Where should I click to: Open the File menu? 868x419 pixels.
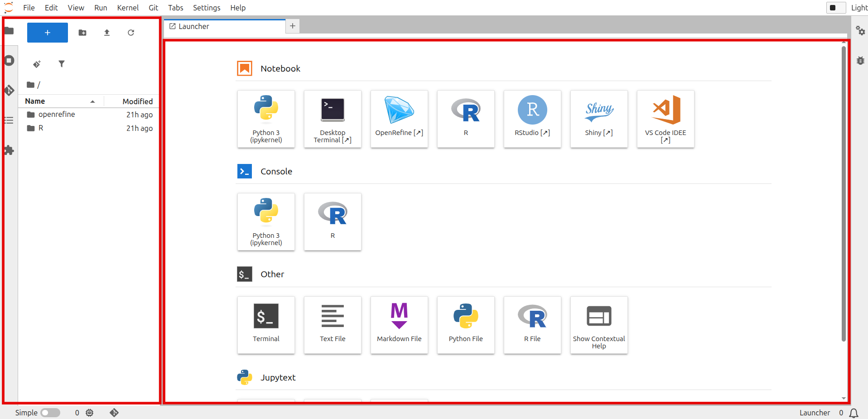pyautogui.click(x=29, y=8)
